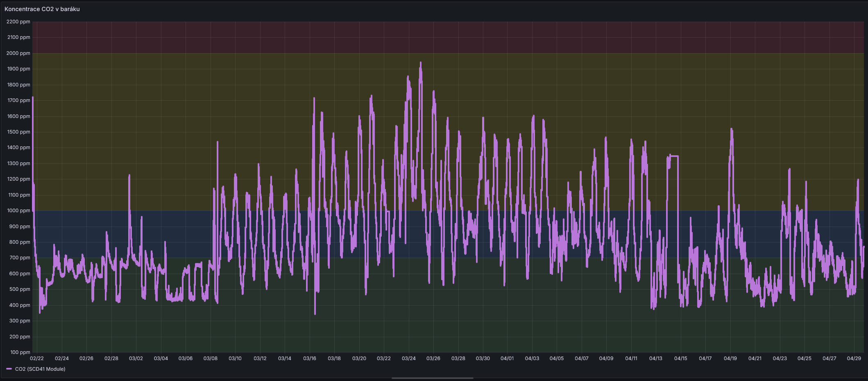868x381 pixels.
Task: Click the 04/29 date label on x-axis
Action: click(x=854, y=358)
